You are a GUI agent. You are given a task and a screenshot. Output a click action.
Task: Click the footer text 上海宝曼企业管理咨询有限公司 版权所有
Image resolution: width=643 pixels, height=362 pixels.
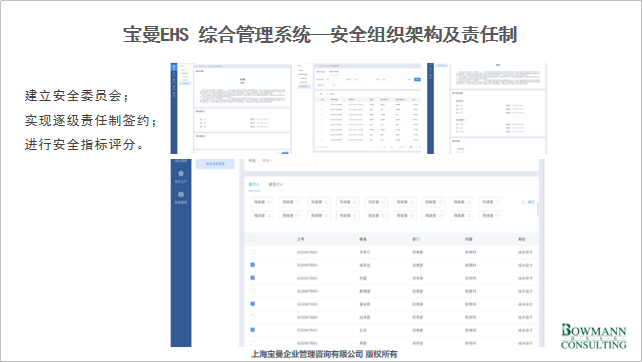324,354
